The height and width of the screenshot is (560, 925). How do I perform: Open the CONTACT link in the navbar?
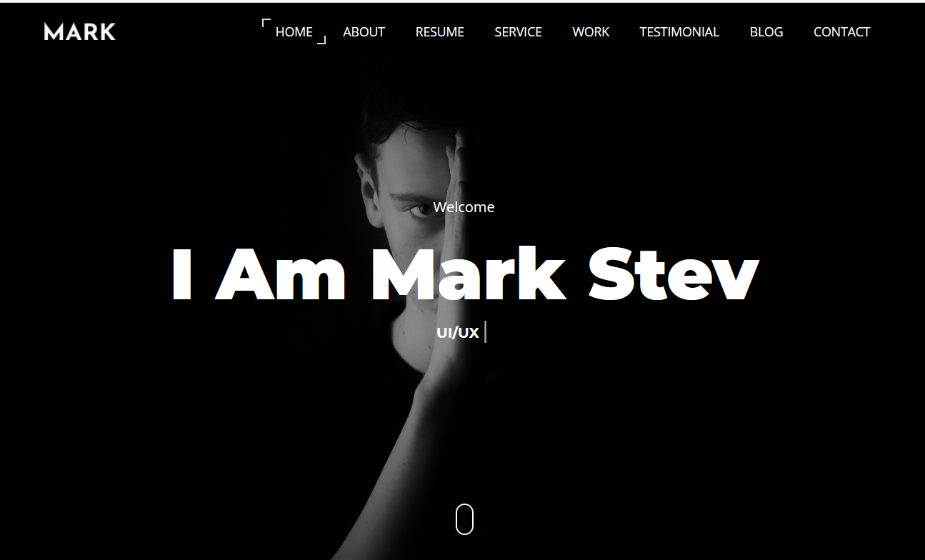click(841, 32)
